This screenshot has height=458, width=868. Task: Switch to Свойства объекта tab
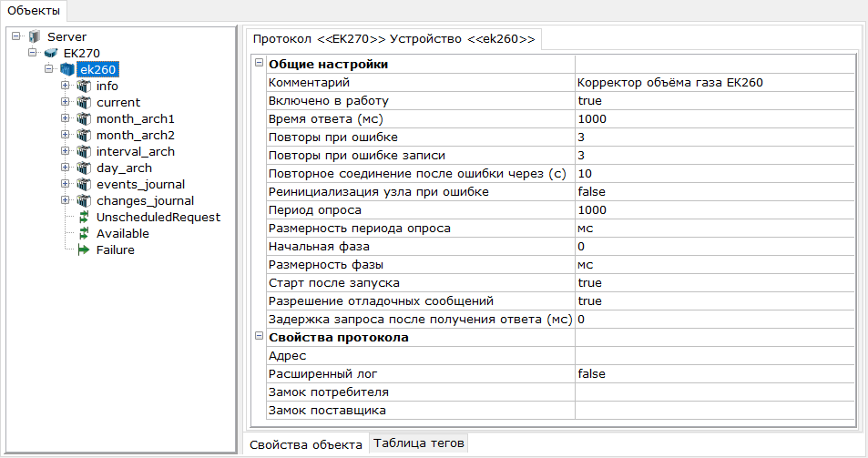tap(305, 444)
